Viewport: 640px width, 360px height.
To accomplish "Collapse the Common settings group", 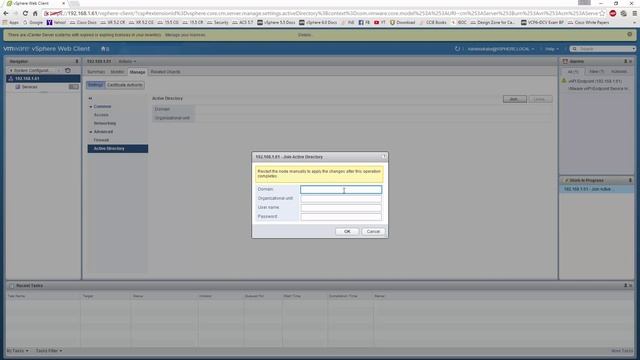I will [91, 107].
